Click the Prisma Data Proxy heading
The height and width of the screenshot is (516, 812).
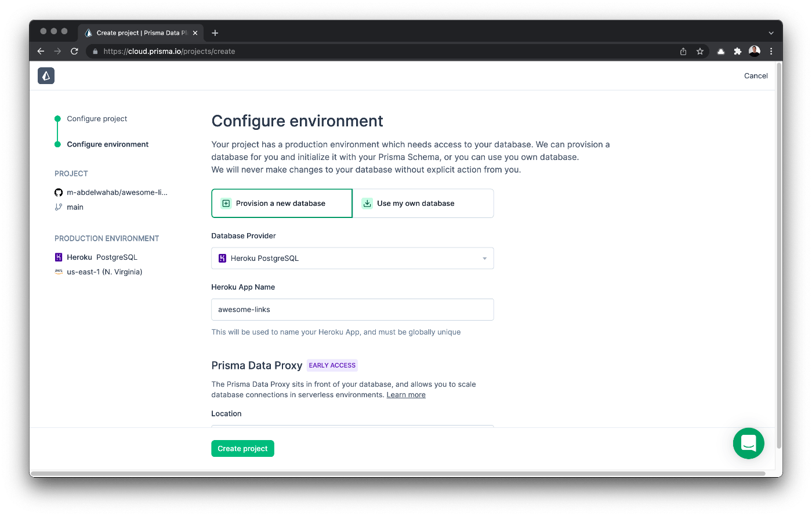[x=257, y=365]
